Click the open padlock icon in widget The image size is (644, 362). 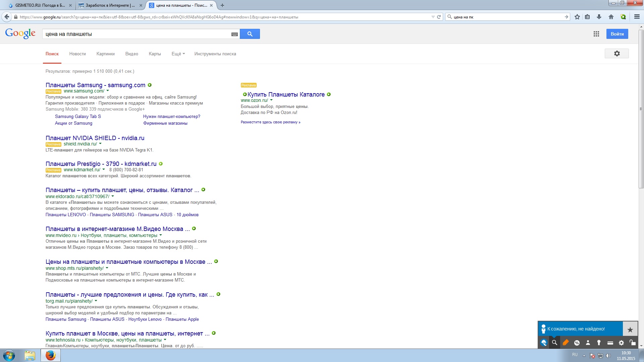633,343
